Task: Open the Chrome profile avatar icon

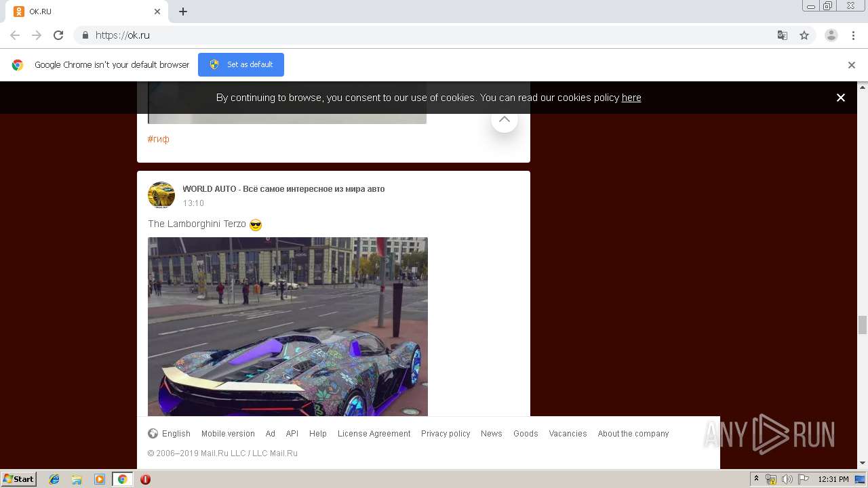Action: 831,35
